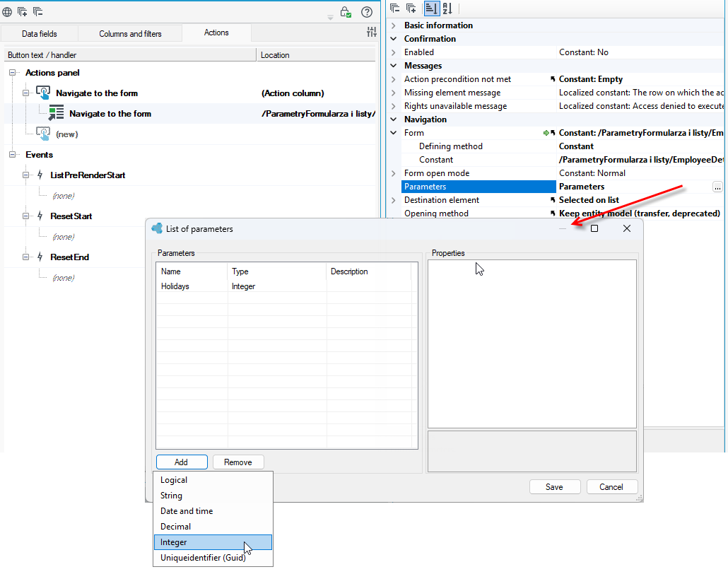This screenshot has height=579, width=728.
Task: Pick Date and time parameter type
Action: coord(213,511)
